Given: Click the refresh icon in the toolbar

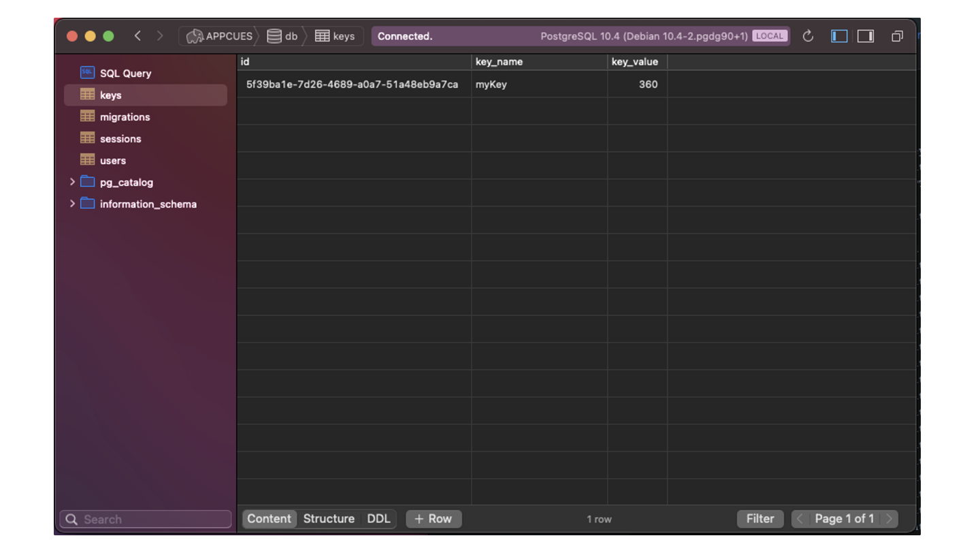Looking at the screenshot, I should click(x=808, y=36).
